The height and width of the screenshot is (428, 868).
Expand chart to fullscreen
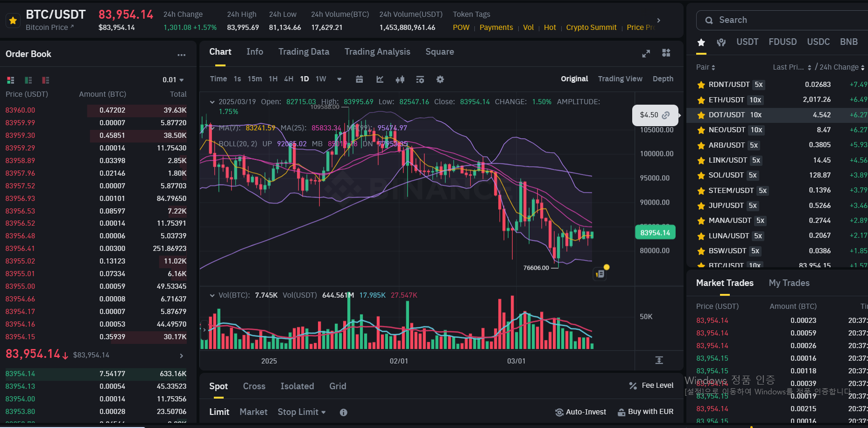(646, 53)
